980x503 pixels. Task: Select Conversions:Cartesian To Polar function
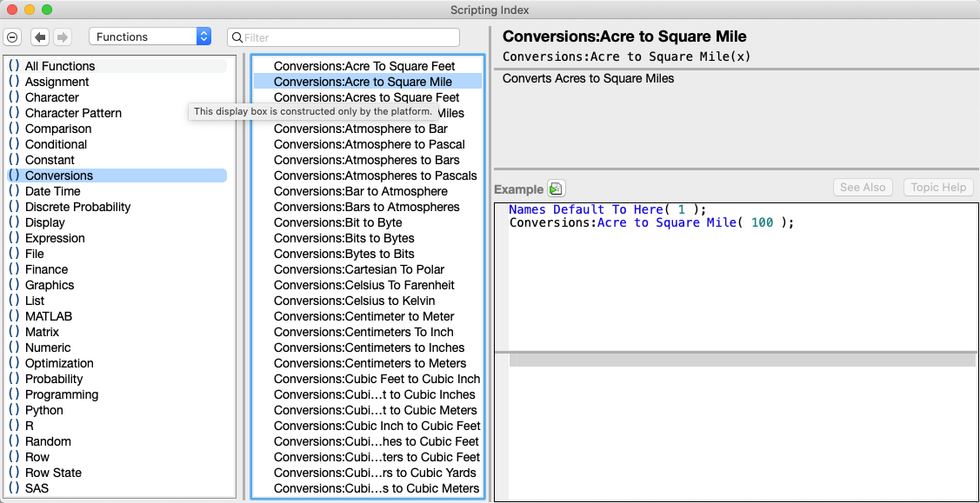click(x=358, y=269)
